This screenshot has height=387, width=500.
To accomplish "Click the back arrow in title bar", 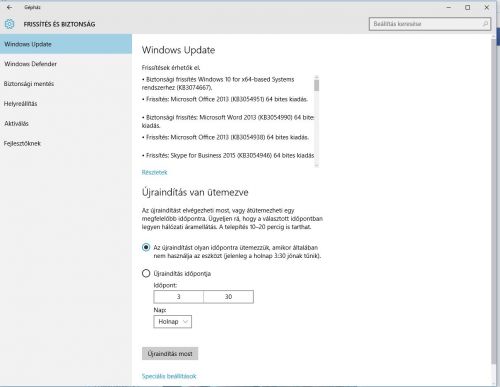I will [9, 7].
